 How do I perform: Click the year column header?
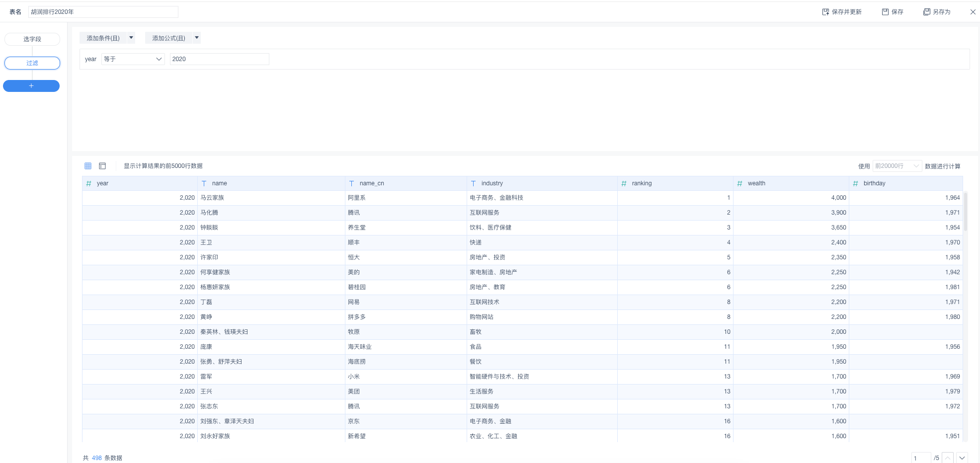point(140,183)
